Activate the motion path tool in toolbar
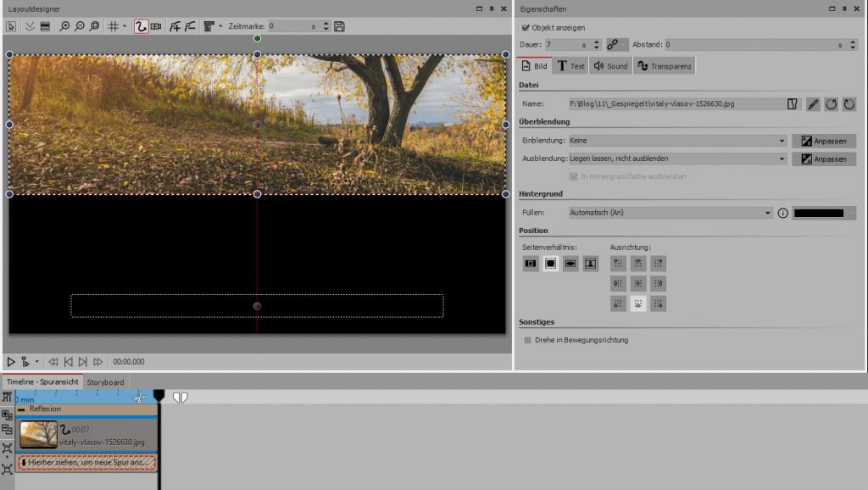Viewport: 868px width, 490px height. [x=142, y=26]
